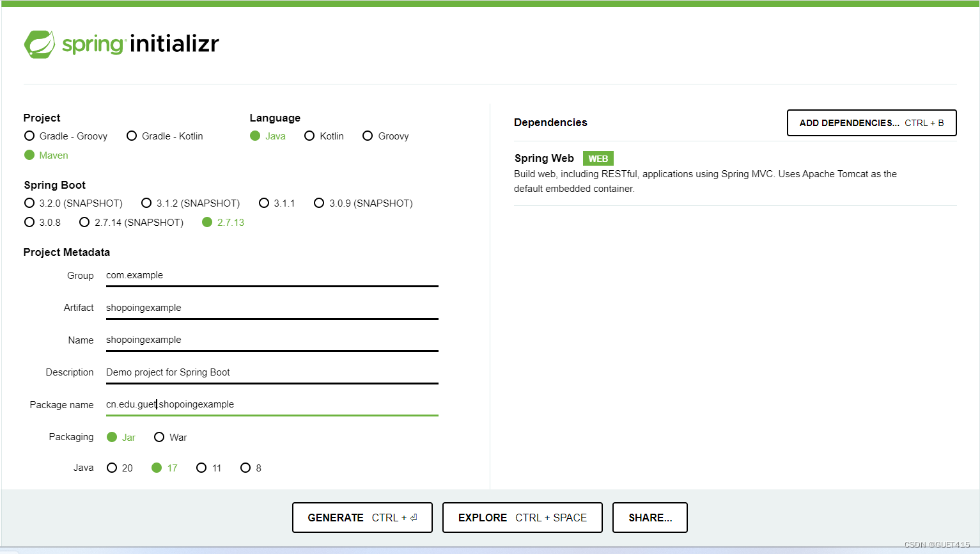980x554 pixels.
Task: Select War packaging option
Action: [171, 438]
